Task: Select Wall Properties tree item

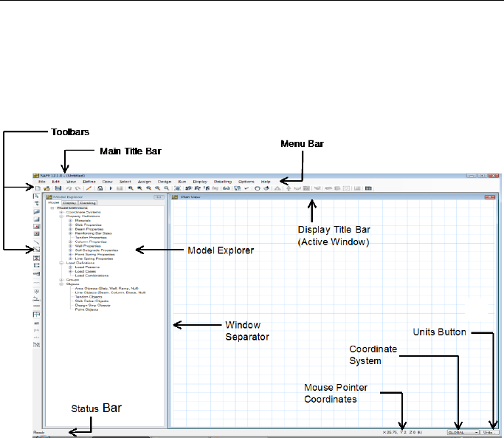Action: (x=88, y=246)
